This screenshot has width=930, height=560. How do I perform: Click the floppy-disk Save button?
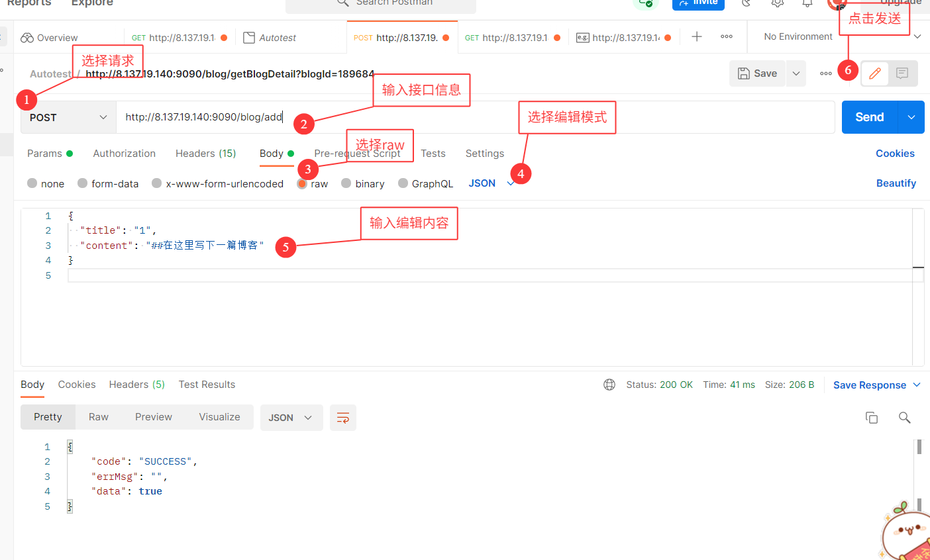[757, 73]
